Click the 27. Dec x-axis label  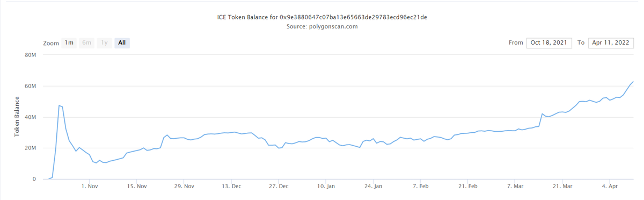(279, 186)
